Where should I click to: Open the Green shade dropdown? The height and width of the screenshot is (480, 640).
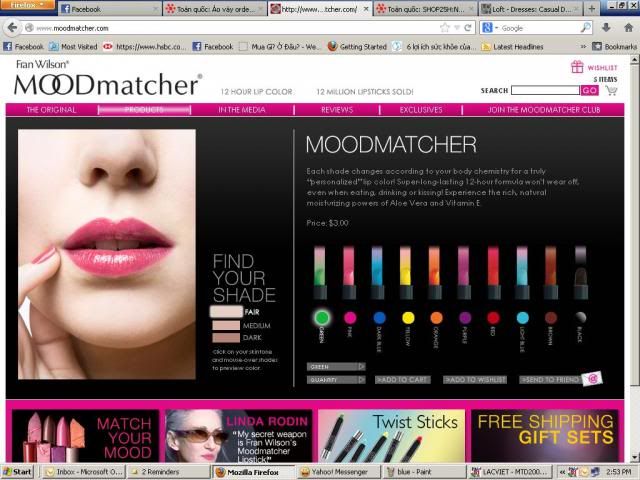pos(336,367)
